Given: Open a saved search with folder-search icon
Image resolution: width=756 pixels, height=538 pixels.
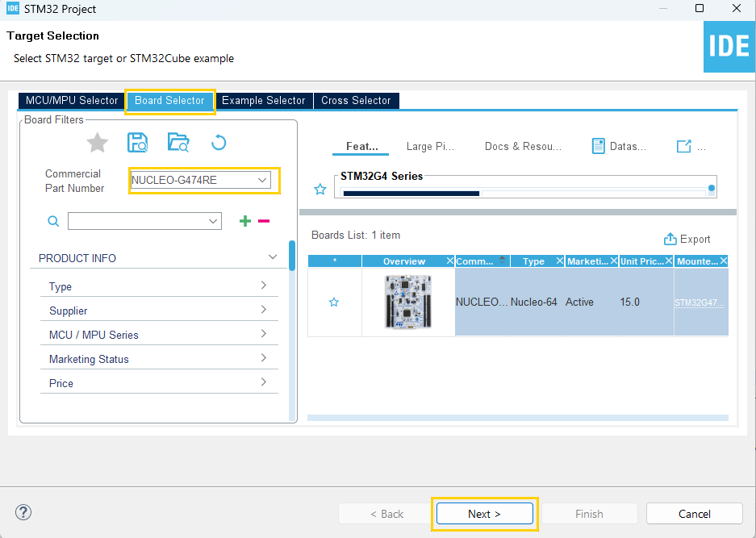Looking at the screenshot, I should [178, 142].
